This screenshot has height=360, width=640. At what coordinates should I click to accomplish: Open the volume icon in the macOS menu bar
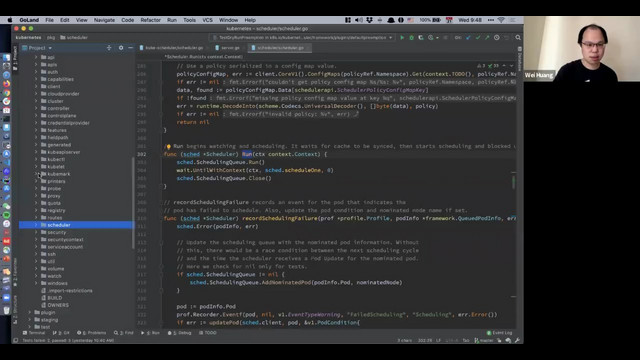[x=359, y=20]
